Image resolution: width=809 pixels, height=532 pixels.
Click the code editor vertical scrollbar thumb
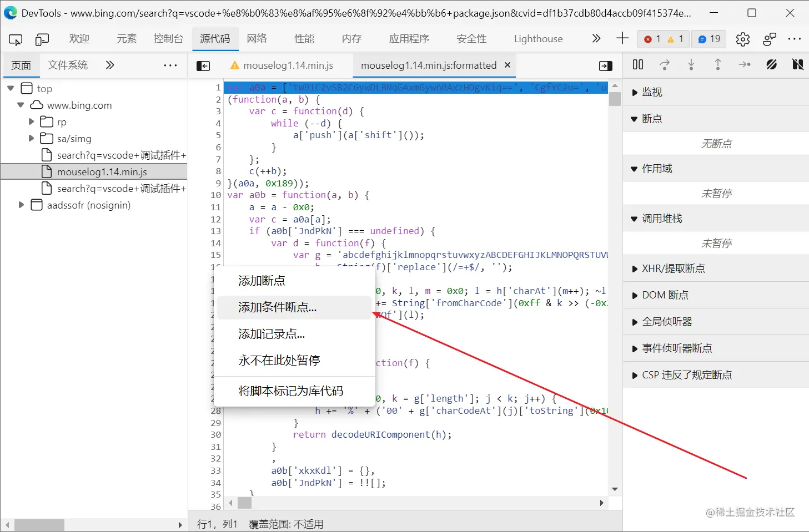click(x=615, y=99)
